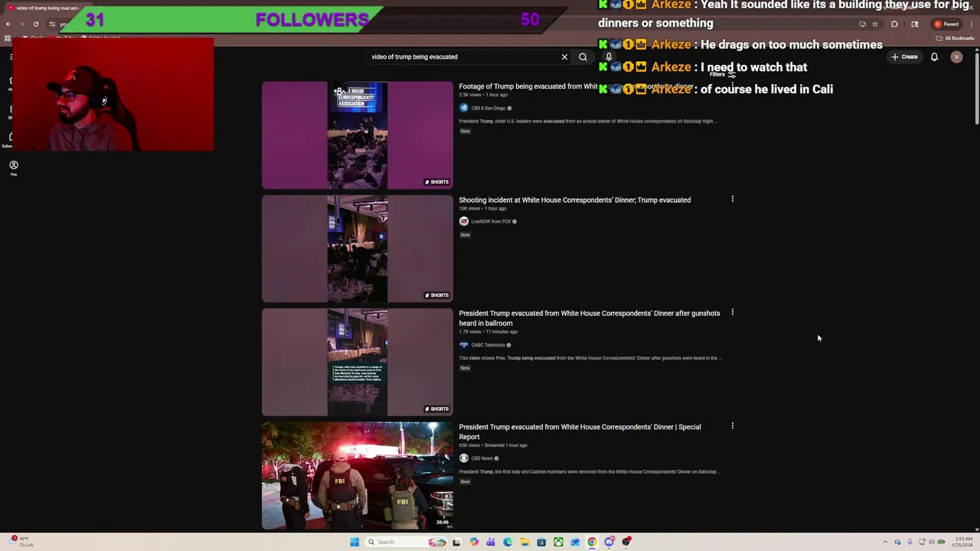
Task: Show hidden system tray icons
Action: coord(885,542)
